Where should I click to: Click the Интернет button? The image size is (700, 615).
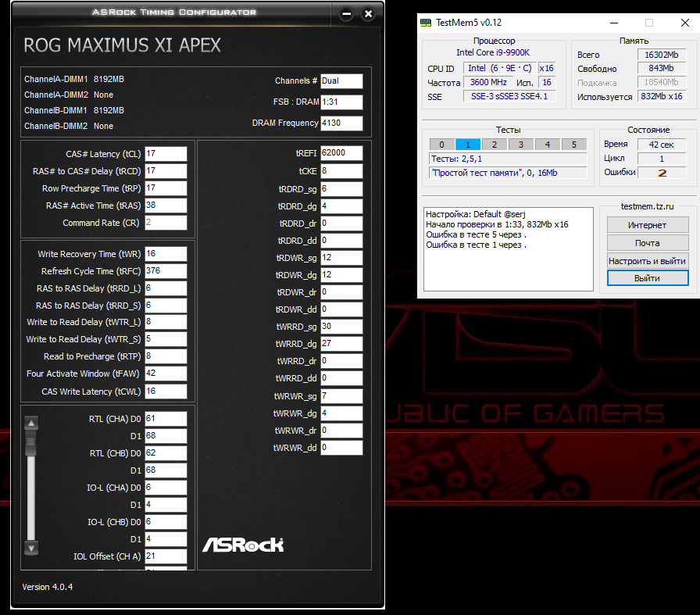[x=648, y=225]
